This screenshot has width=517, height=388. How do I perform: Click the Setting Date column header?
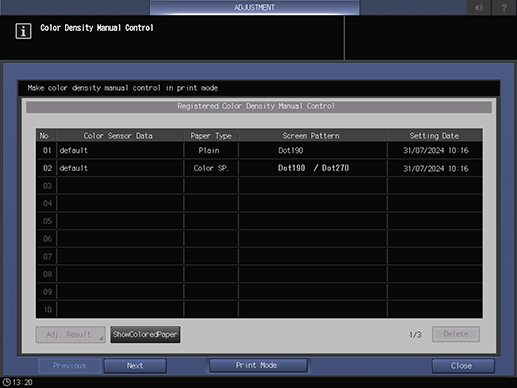tap(435, 136)
